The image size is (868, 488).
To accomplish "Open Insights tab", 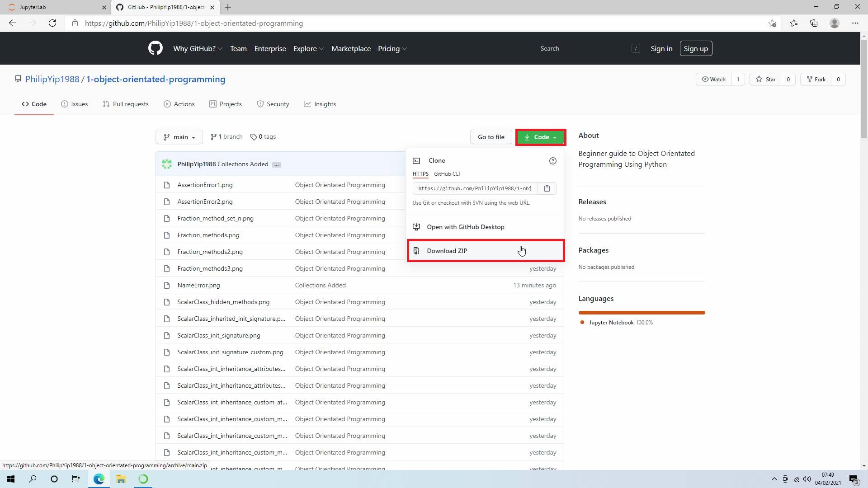I will 320,104.
